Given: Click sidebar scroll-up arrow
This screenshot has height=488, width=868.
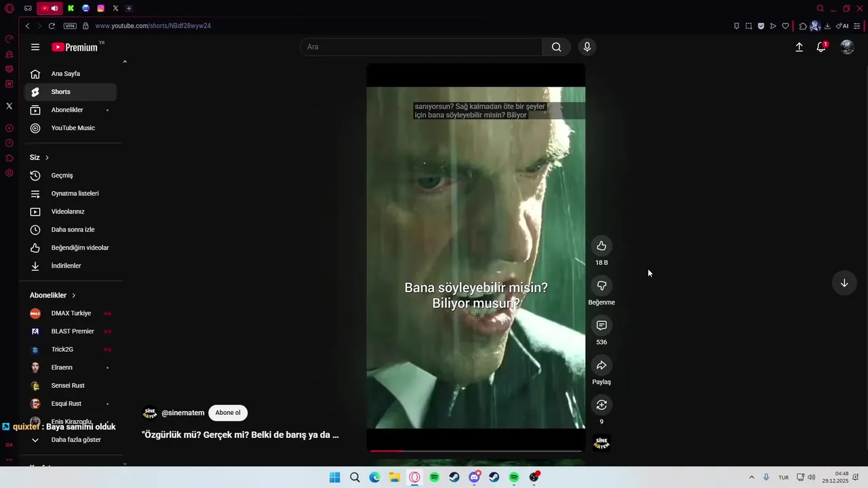Looking at the screenshot, I should 125,62.
